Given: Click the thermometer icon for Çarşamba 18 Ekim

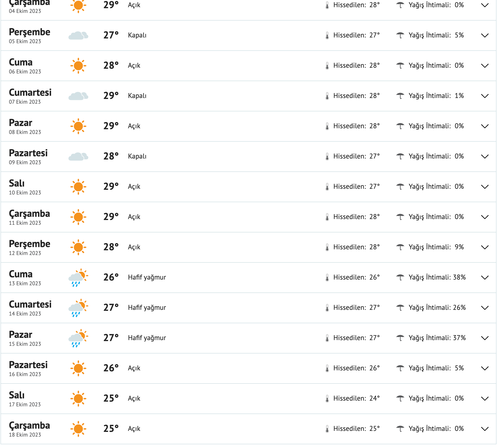Looking at the screenshot, I should (x=327, y=428).
